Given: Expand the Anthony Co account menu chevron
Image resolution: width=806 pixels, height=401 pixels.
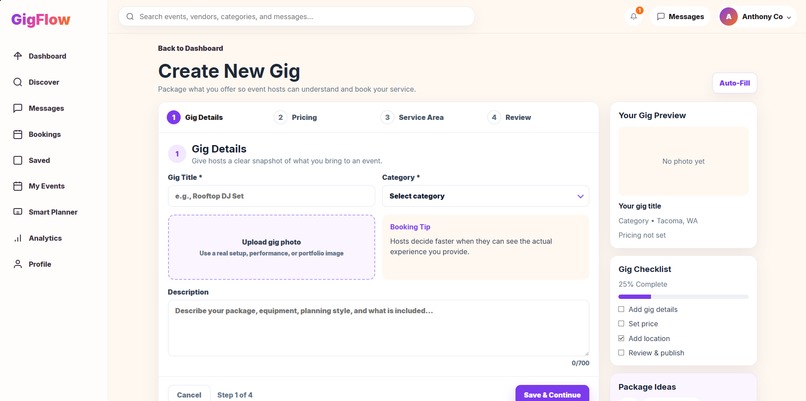Looking at the screenshot, I should (789, 17).
